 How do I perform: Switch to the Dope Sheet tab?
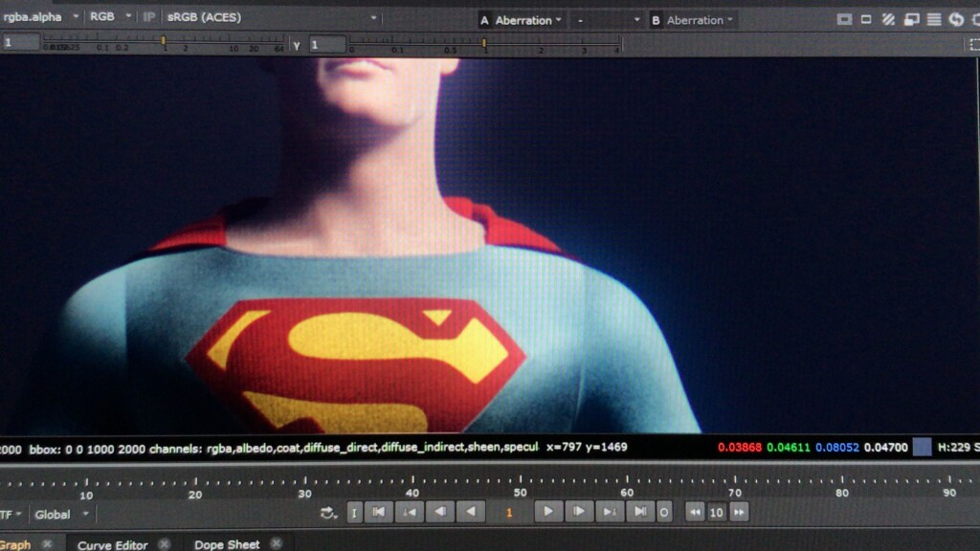tap(227, 544)
